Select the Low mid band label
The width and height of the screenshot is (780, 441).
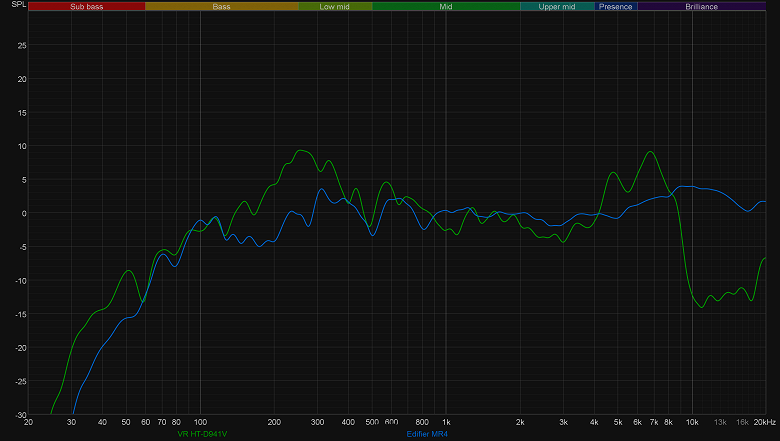(x=334, y=6)
